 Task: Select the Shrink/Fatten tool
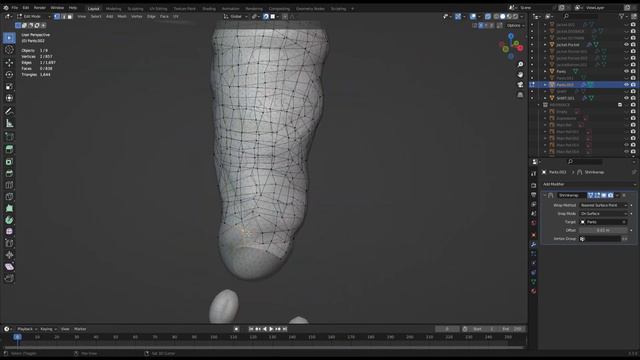[9, 255]
